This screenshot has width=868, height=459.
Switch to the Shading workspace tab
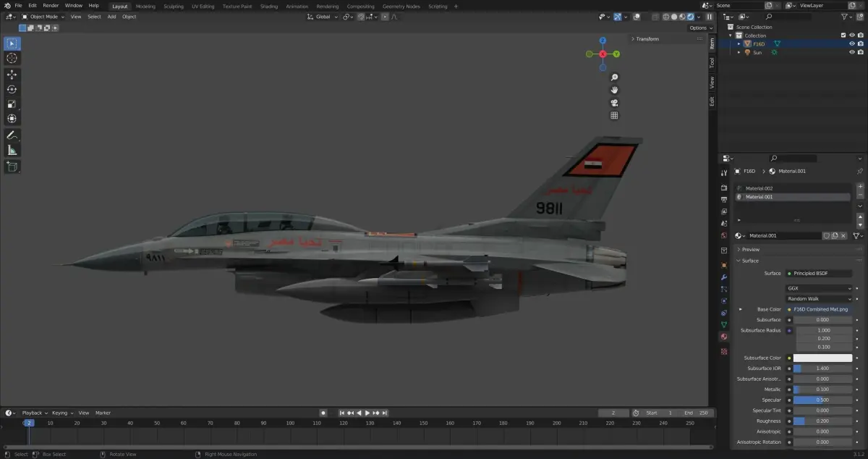[x=269, y=6]
